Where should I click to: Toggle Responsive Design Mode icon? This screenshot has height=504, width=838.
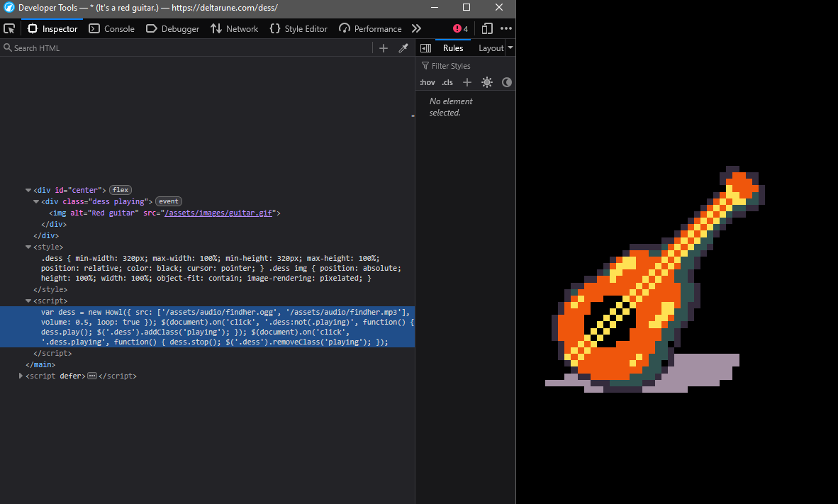click(487, 29)
